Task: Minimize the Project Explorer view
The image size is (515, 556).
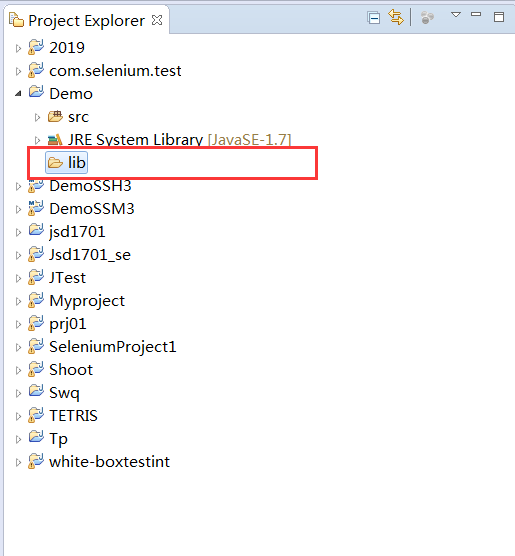Action: pyautogui.click(x=476, y=15)
